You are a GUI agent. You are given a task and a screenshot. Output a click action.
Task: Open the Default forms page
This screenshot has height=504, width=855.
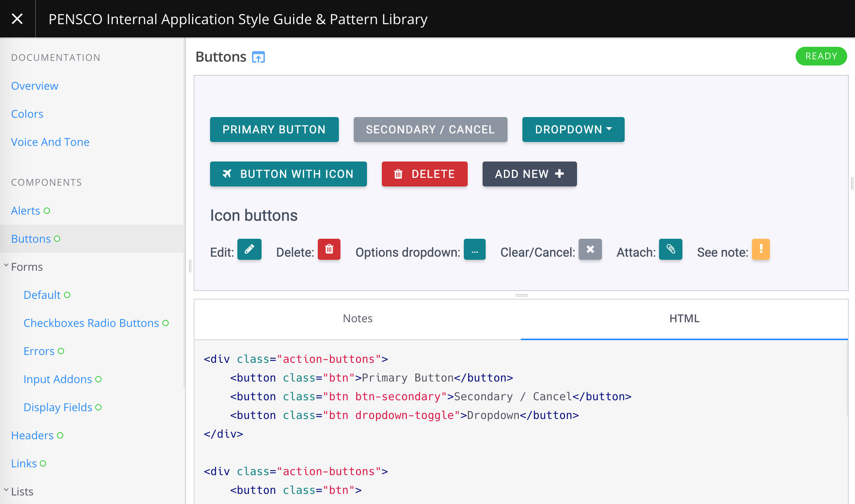tap(42, 295)
